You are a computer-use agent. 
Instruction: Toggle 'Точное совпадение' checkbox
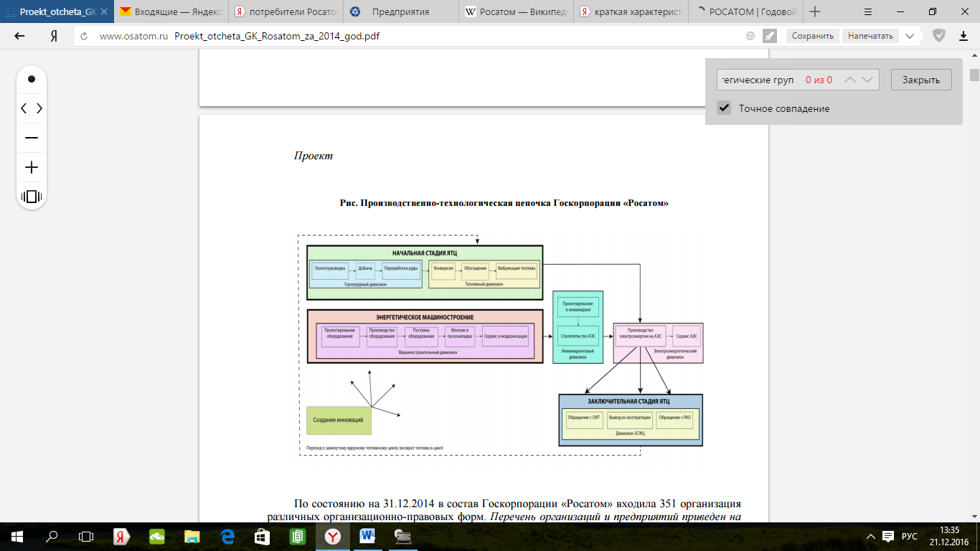tap(725, 108)
